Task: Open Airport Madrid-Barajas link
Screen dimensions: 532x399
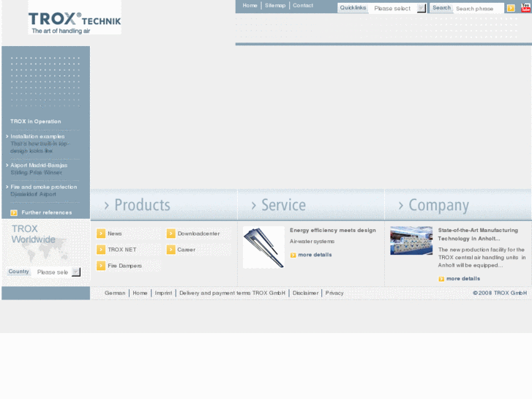Action: coord(39,165)
